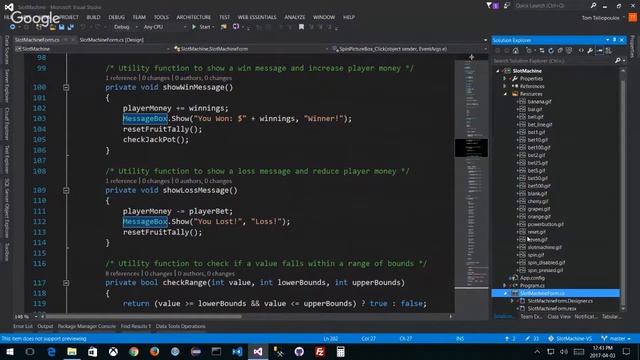
Task: Click the Start debugging play button
Action: click(x=194, y=27)
